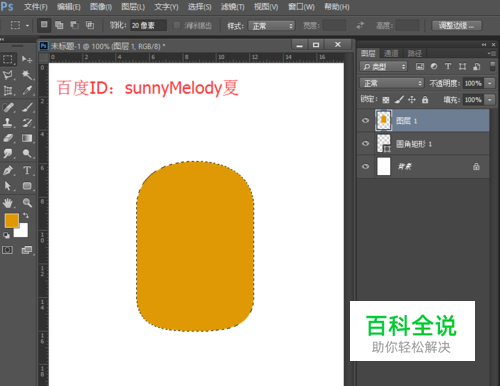Filter layers by shape layers

coord(462,66)
